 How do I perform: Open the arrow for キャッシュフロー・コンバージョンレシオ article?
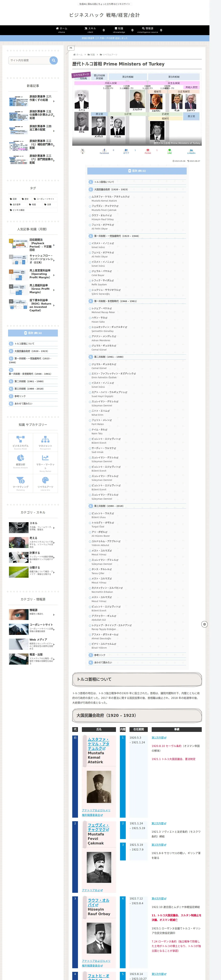(x=54, y=261)
